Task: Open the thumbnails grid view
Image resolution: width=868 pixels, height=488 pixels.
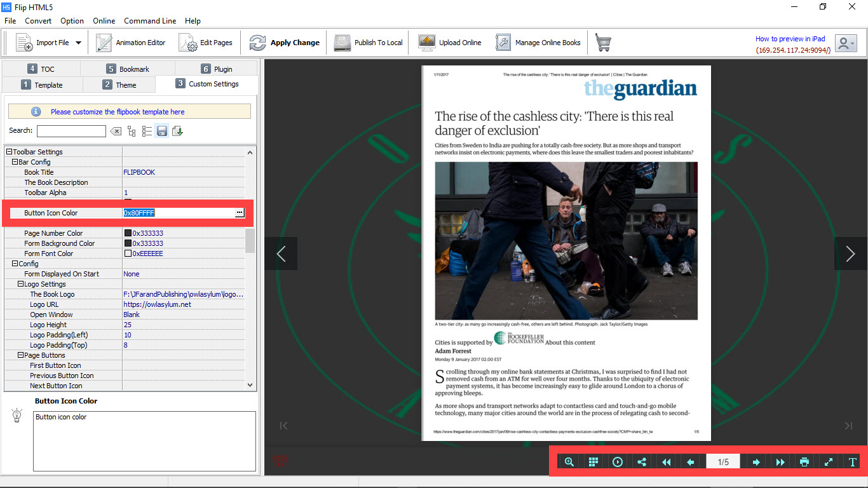Action: pos(593,462)
